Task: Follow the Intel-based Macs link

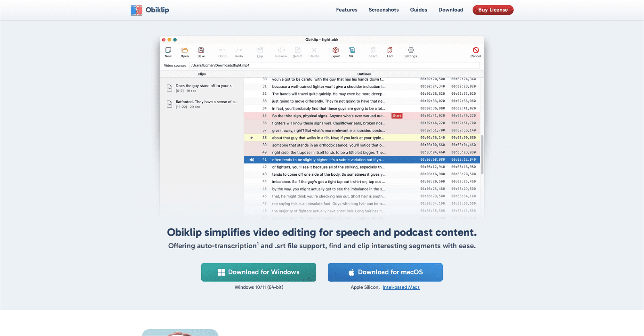Action: [401, 288]
